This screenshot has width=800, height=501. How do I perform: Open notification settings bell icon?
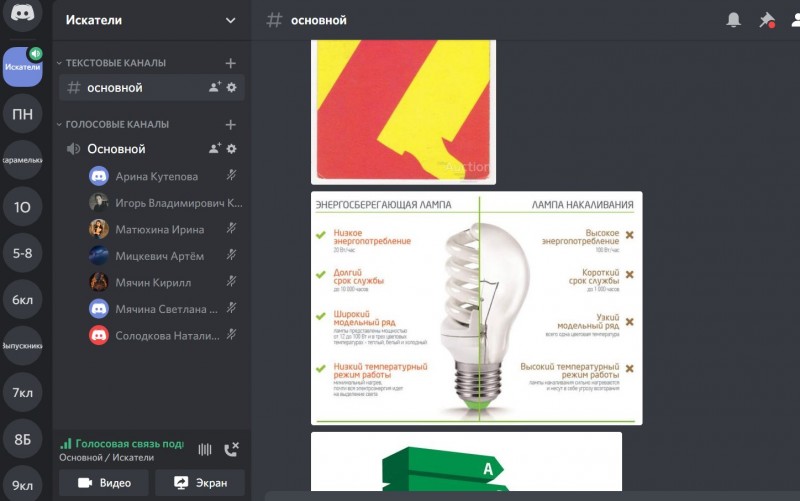coord(734,20)
